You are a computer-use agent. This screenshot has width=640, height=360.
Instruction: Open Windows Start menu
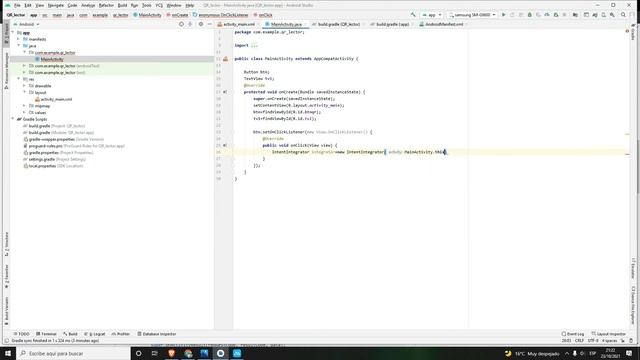coord(8,353)
